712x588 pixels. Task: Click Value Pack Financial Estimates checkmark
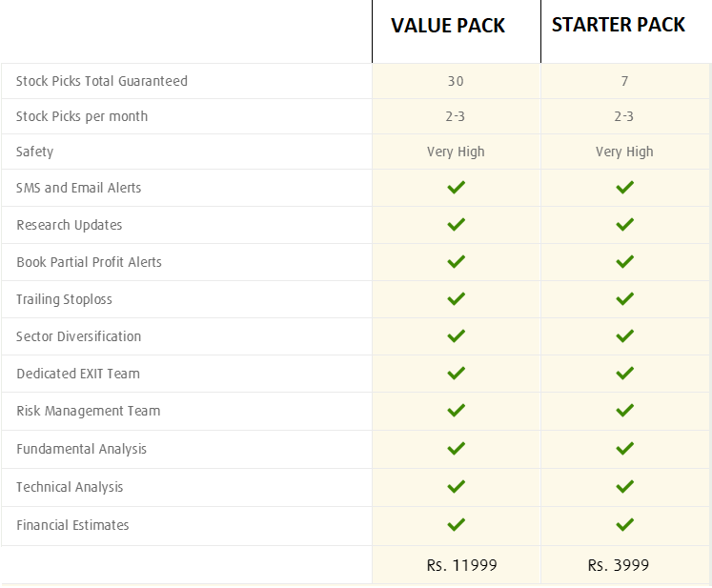pyautogui.click(x=456, y=525)
